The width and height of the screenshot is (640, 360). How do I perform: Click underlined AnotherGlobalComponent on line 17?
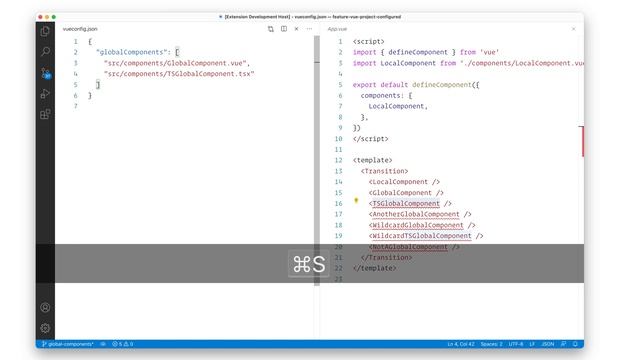[416, 214]
